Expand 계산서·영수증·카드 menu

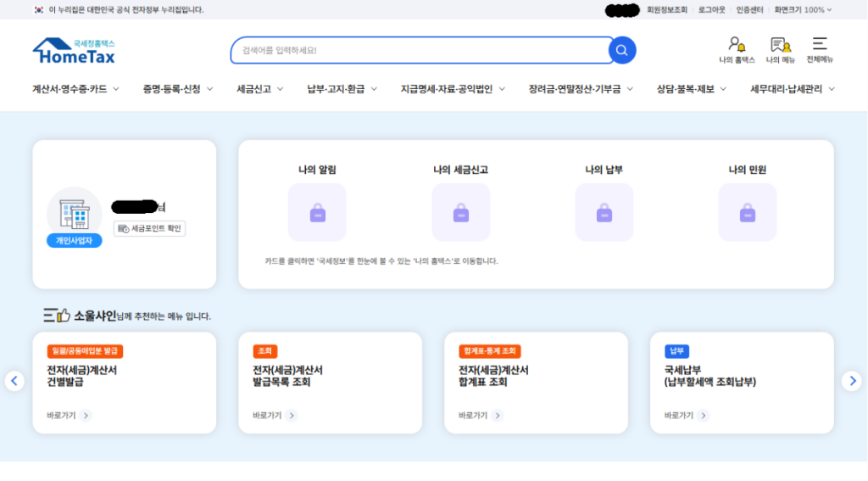point(75,89)
